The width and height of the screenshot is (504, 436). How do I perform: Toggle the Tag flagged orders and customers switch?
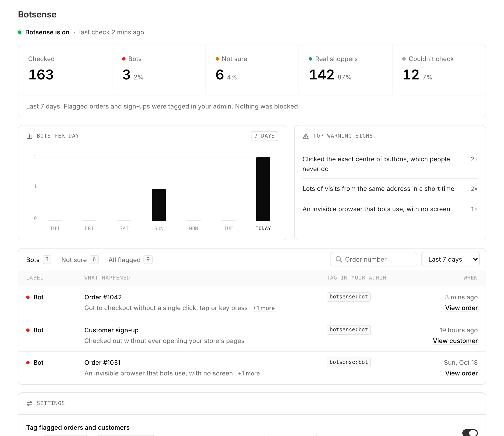pos(470,433)
